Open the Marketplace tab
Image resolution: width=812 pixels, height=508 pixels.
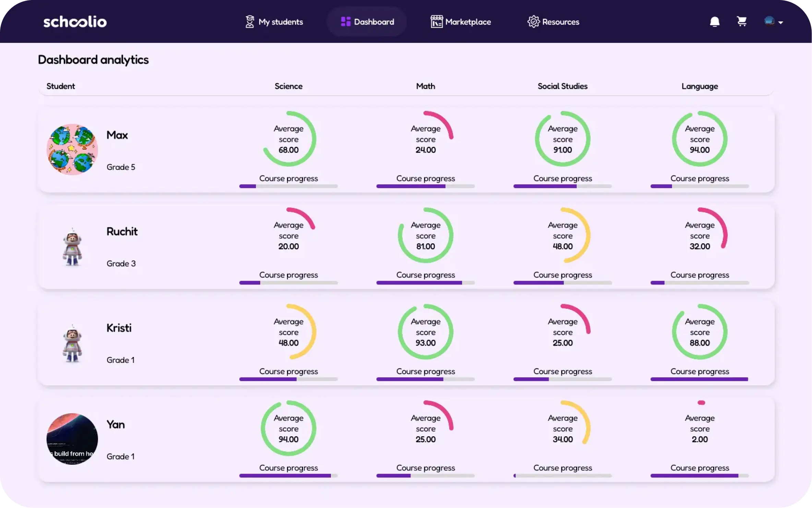point(468,22)
